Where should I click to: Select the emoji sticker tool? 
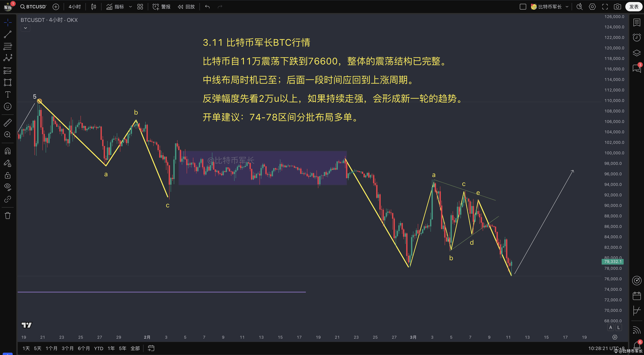7,107
